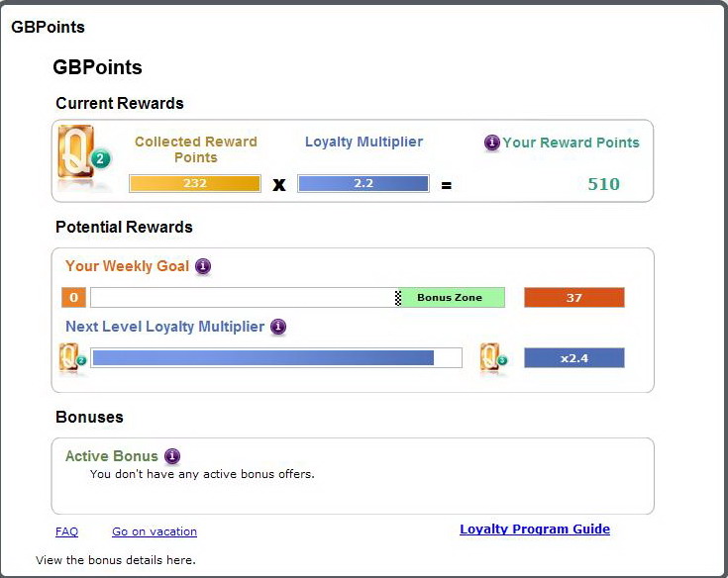Click the Collected Reward Points bar showing 232
This screenshot has width=728, height=578.
coord(195,183)
